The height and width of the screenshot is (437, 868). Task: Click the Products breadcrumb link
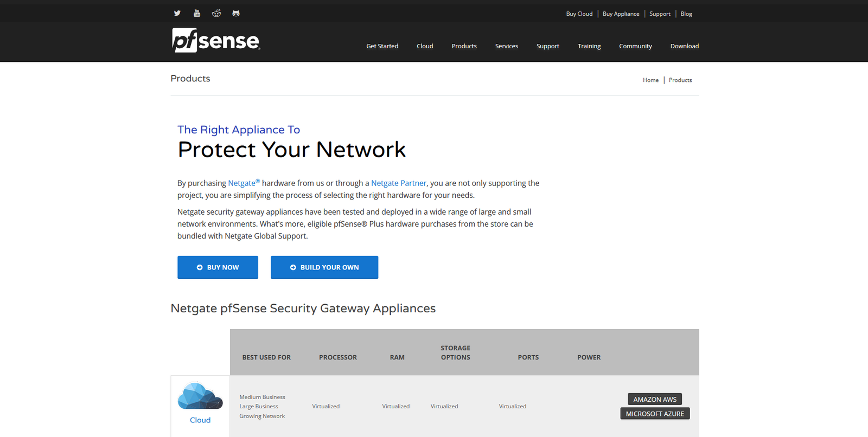click(680, 80)
